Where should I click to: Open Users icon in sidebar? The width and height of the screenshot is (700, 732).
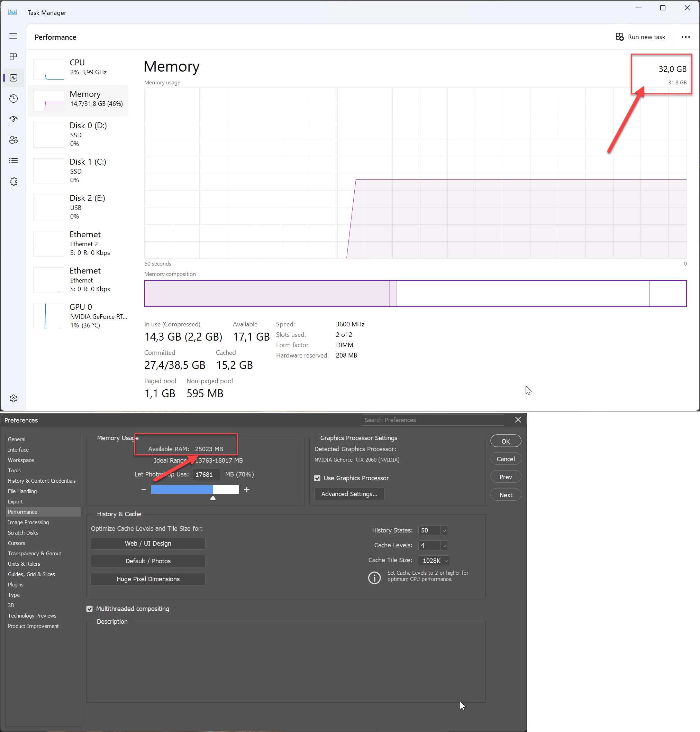(13, 140)
